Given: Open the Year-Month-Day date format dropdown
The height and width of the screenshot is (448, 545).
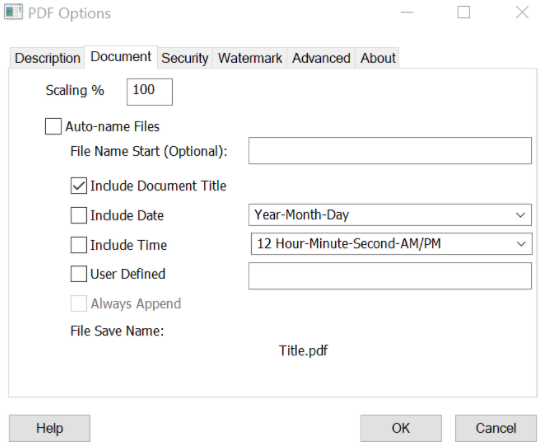Looking at the screenshot, I should (390, 215).
